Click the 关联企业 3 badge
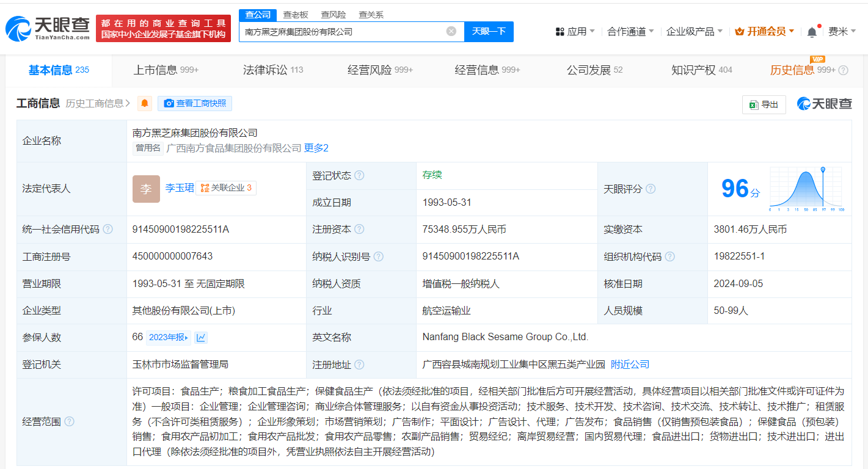 (226, 188)
